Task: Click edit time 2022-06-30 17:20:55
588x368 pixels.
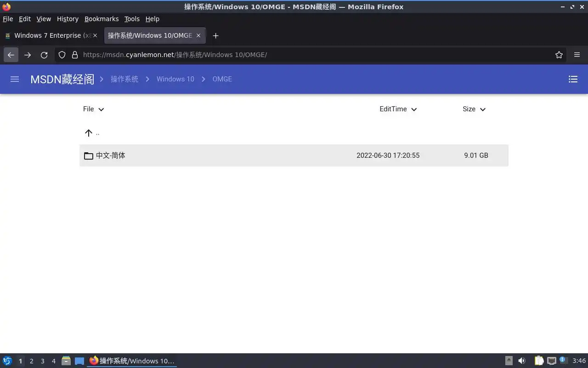Action: click(x=388, y=155)
